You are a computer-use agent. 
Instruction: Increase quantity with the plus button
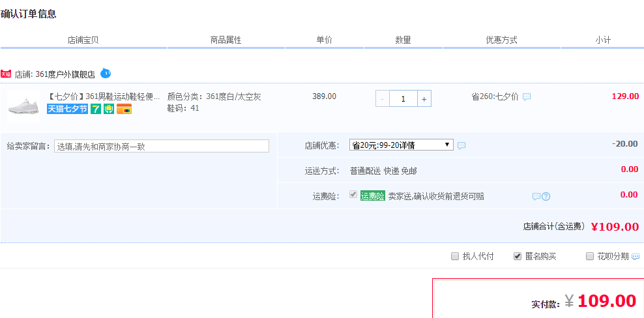pyautogui.click(x=424, y=98)
